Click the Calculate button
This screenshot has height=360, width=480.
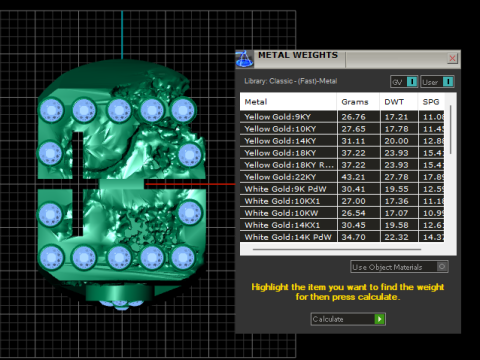(x=348, y=319)
